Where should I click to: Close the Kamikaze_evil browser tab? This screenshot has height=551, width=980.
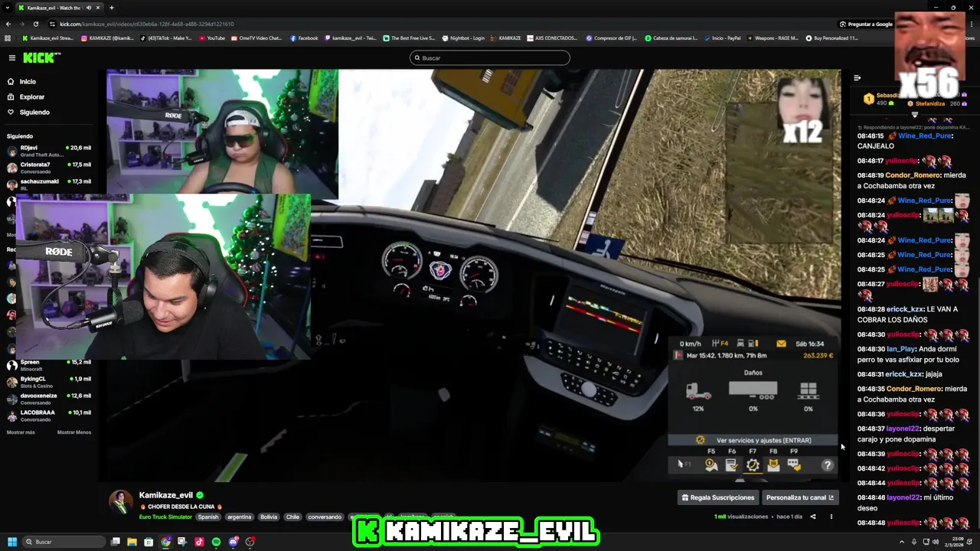pos(98,8)
